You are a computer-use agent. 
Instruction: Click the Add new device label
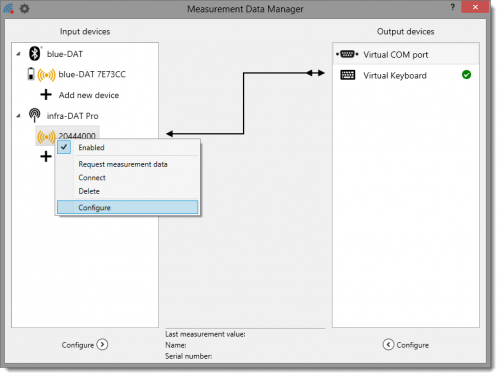[x=89, y=95]
